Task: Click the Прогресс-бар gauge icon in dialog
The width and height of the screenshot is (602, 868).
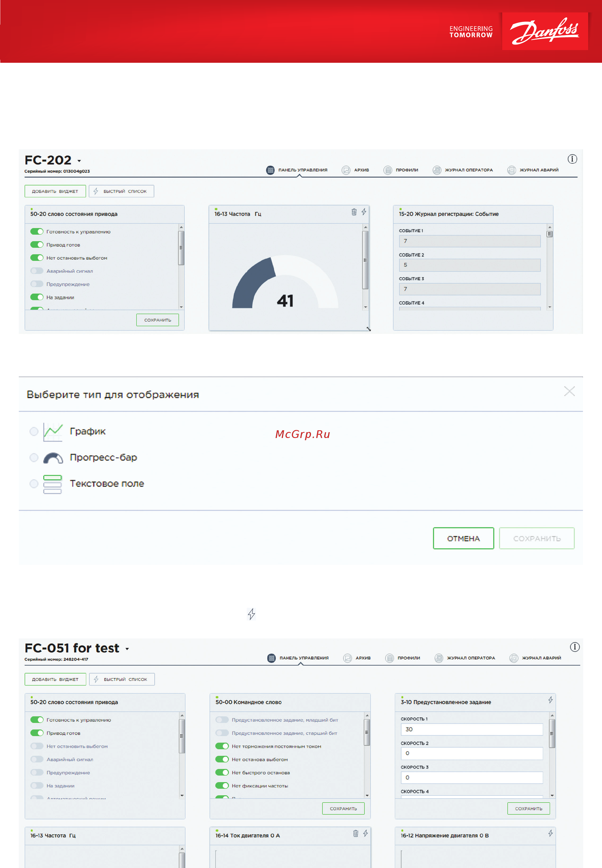Action: pos(53,458)
